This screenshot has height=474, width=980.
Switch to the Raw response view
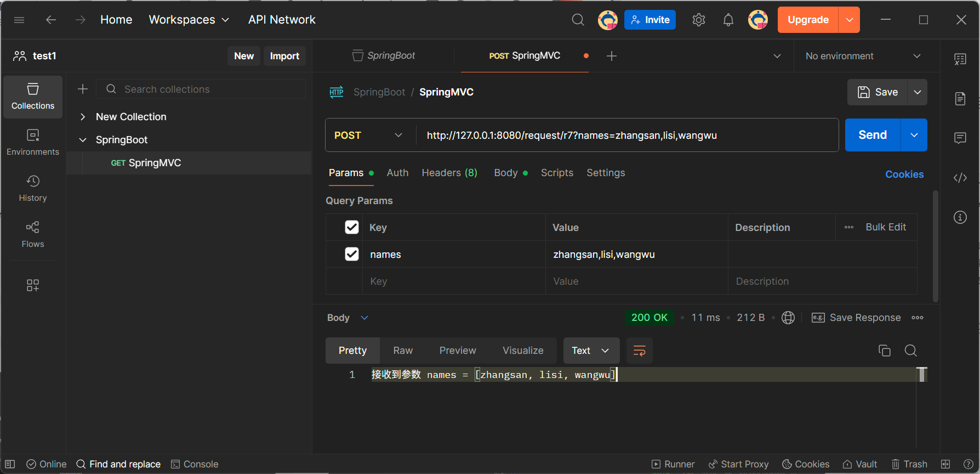tap(403, 351)
